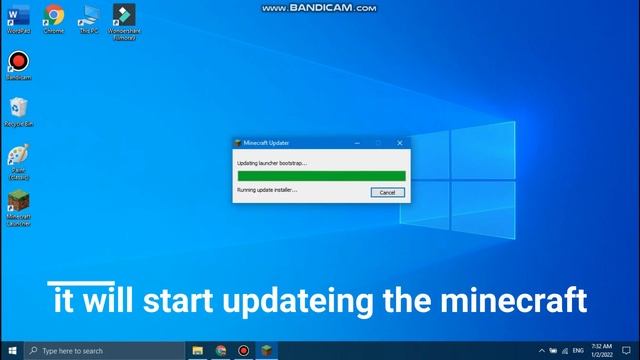Show hidden system tray icons
The height and width of the screenshot is (360, 640).
point(542,351)
